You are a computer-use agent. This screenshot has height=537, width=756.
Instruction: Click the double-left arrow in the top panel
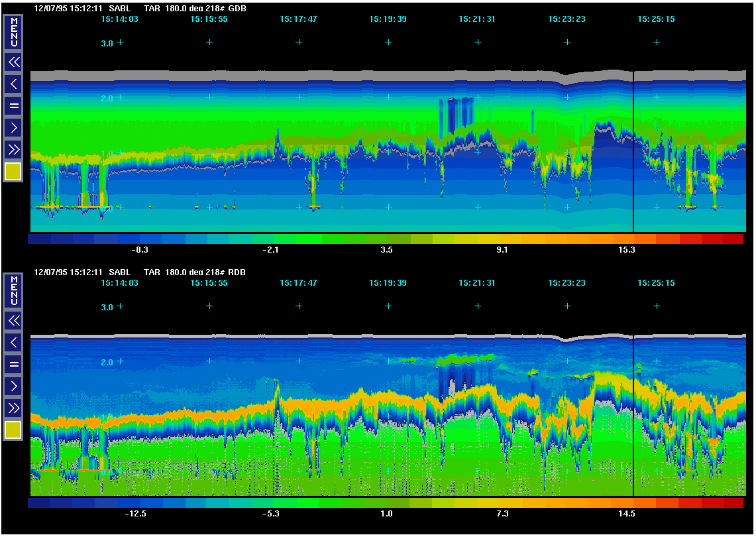pyautogui.click(x=13, y=62)
